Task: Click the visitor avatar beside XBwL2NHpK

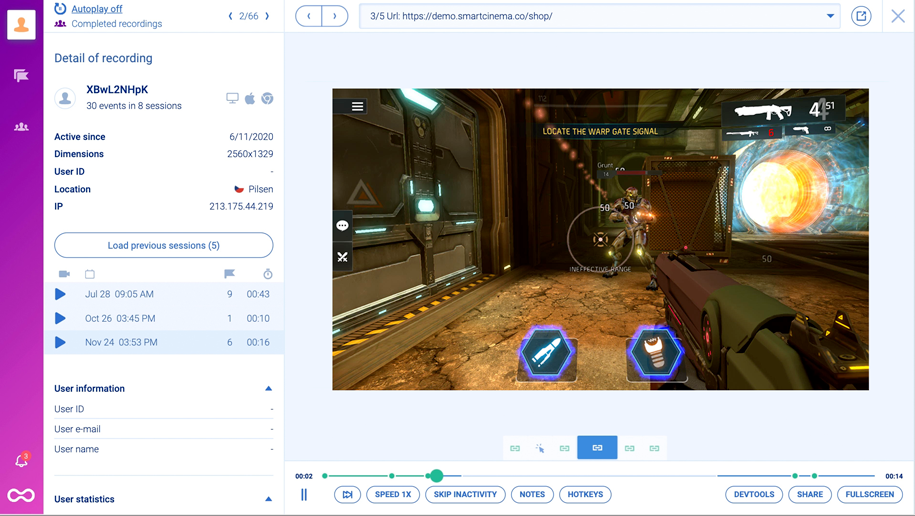Action: pos(65,98)
